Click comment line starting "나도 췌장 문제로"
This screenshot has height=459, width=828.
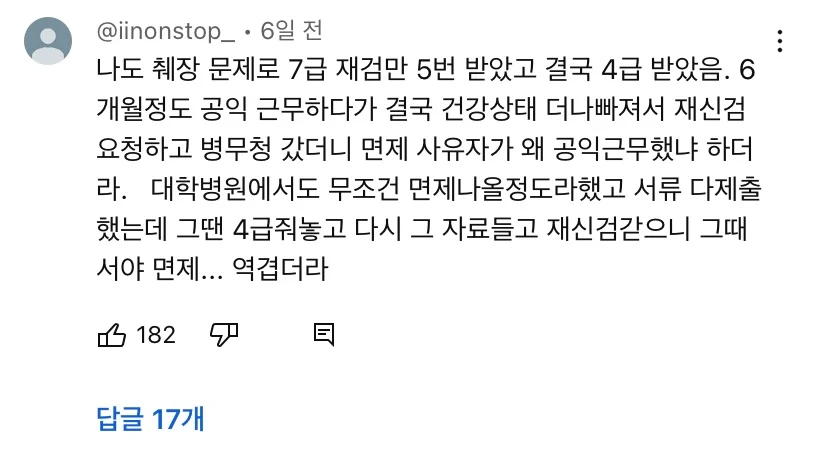(x=420, y=71)
